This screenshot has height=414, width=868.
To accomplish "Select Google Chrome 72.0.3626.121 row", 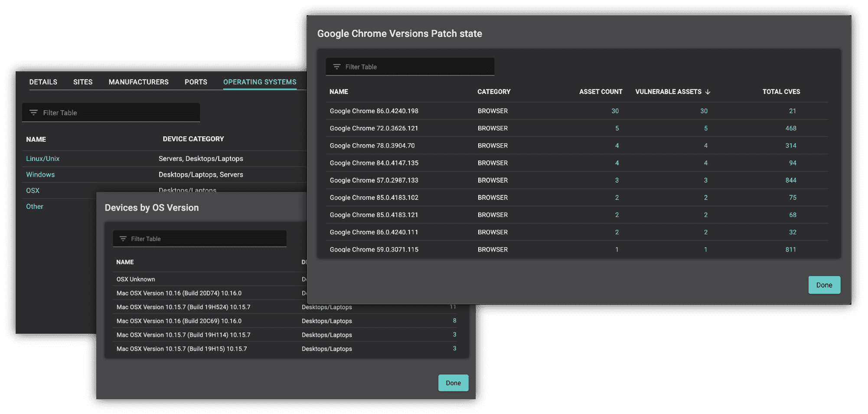I will coord(577,128).
